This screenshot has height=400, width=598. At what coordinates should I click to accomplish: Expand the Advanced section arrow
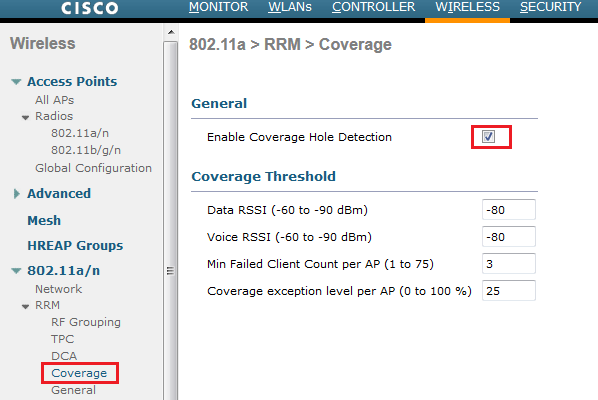pyautogui.click(x=16, y=194)
